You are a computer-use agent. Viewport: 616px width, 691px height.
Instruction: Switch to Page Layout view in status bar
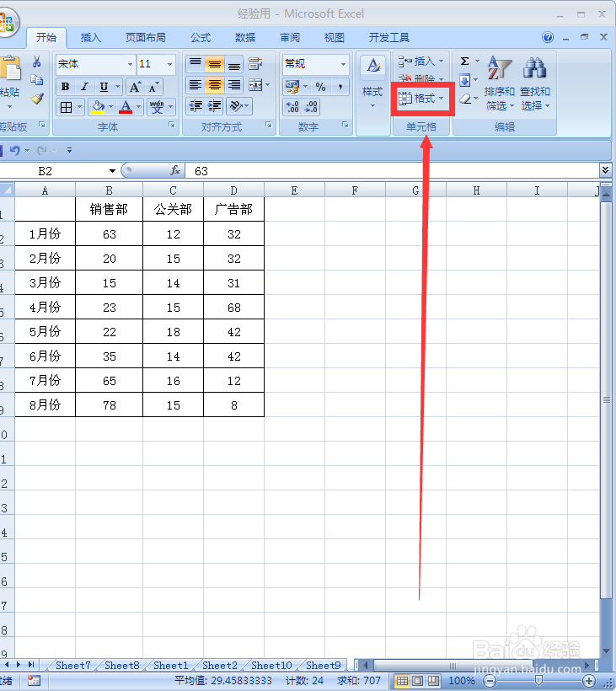pyautogui.click(x=418, y=681)
